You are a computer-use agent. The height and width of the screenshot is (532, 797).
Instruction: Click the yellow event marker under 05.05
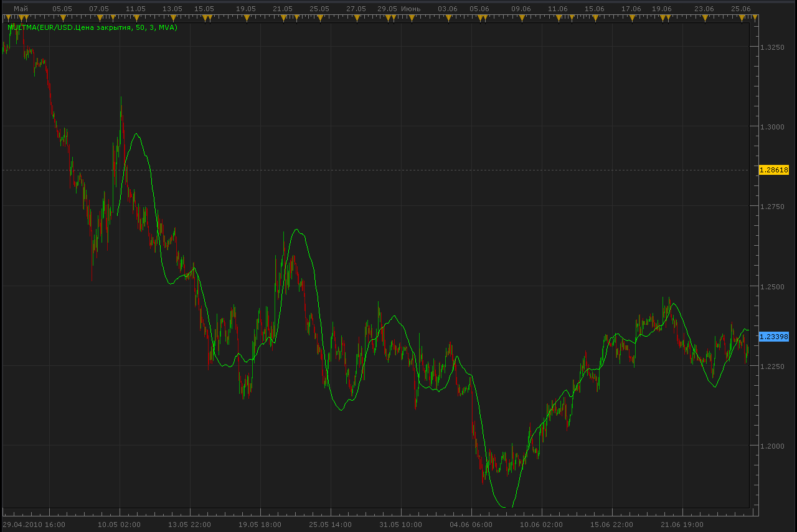click(63, 19)
